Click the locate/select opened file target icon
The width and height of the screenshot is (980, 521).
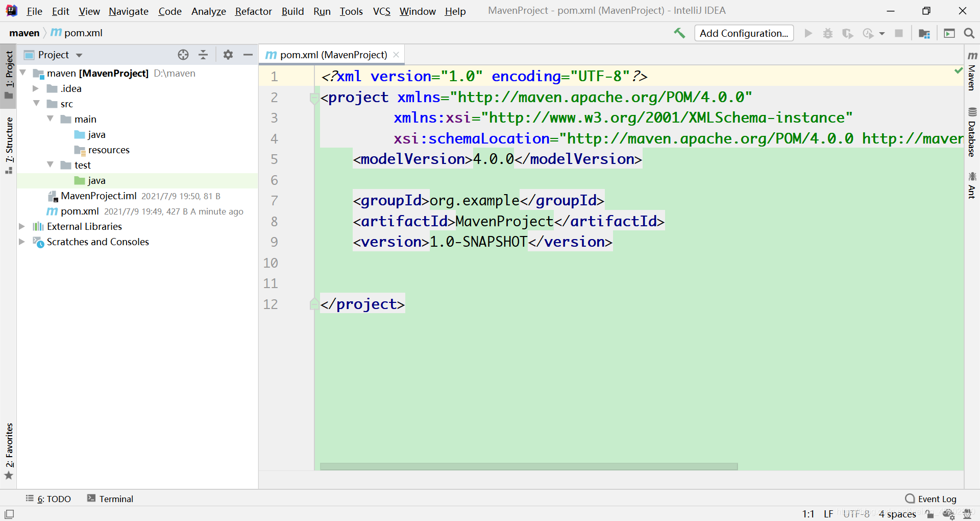tap(183, 55)
